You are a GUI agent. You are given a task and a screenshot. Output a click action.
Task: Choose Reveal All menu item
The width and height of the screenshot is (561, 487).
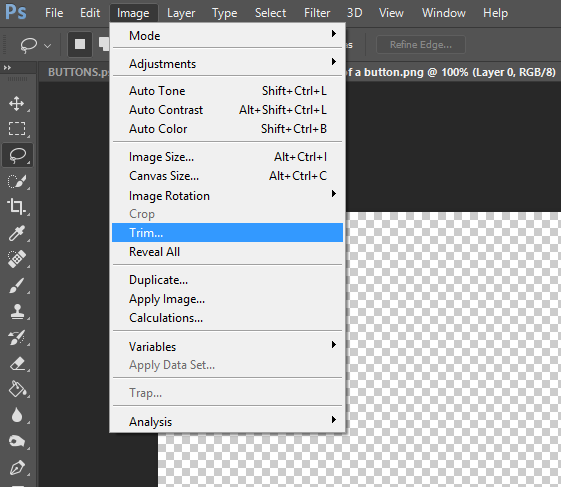coord(228,252)
